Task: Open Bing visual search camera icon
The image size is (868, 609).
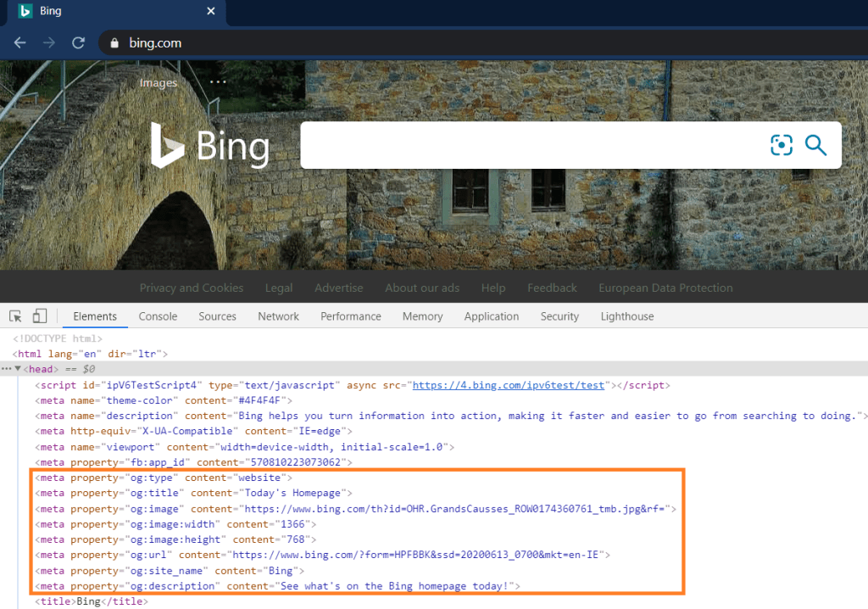Action: tap(781, 145)
